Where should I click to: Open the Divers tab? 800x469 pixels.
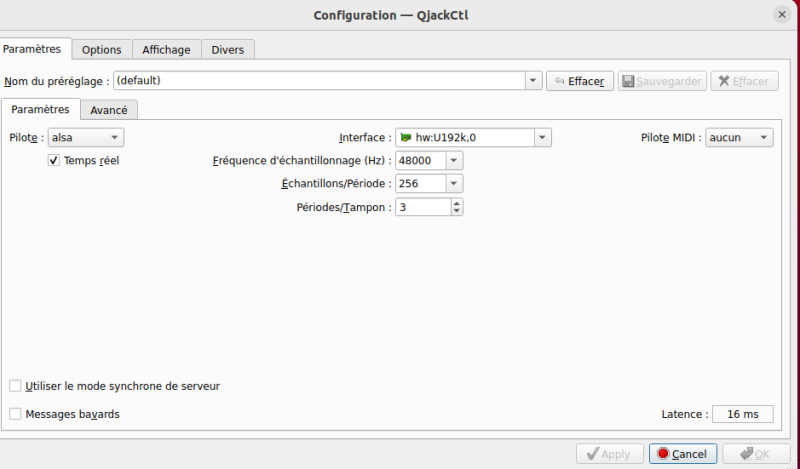tap(228, 50)
